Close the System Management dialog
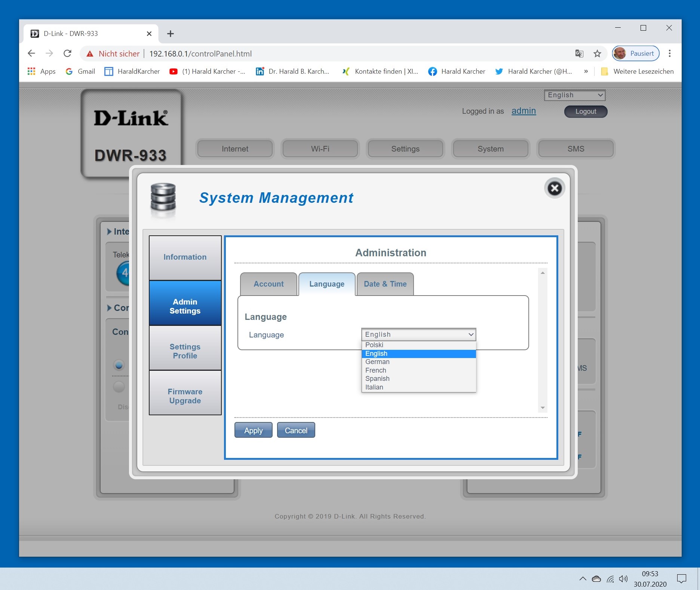Screen dimensions: 700x590 pos(555,188)
